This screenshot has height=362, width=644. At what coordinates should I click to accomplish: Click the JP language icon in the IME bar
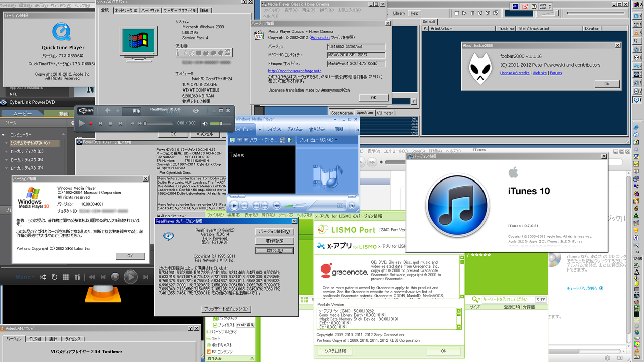pyautogui.click(x=515, y=6)
